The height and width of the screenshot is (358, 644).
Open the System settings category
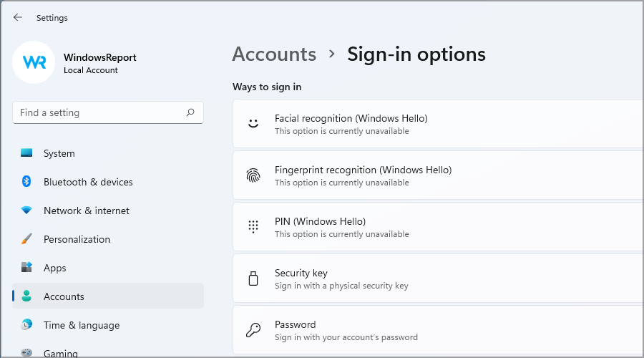108,153
